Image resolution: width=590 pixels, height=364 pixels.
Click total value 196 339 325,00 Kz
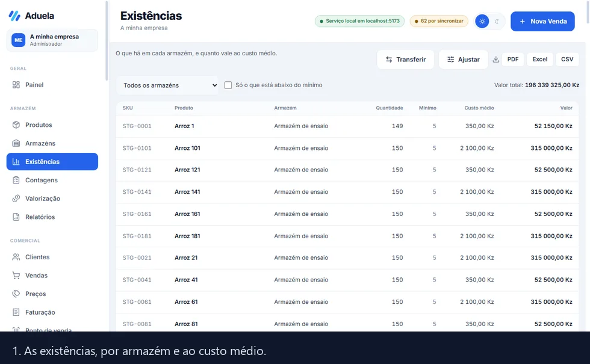coord(551,85)
